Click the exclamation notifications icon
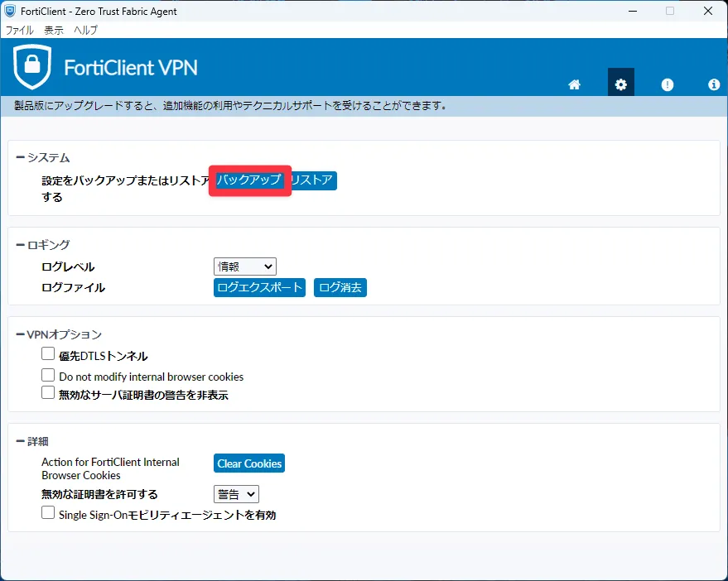The width and height of the screenshot is (728, 581). [668, 84]
